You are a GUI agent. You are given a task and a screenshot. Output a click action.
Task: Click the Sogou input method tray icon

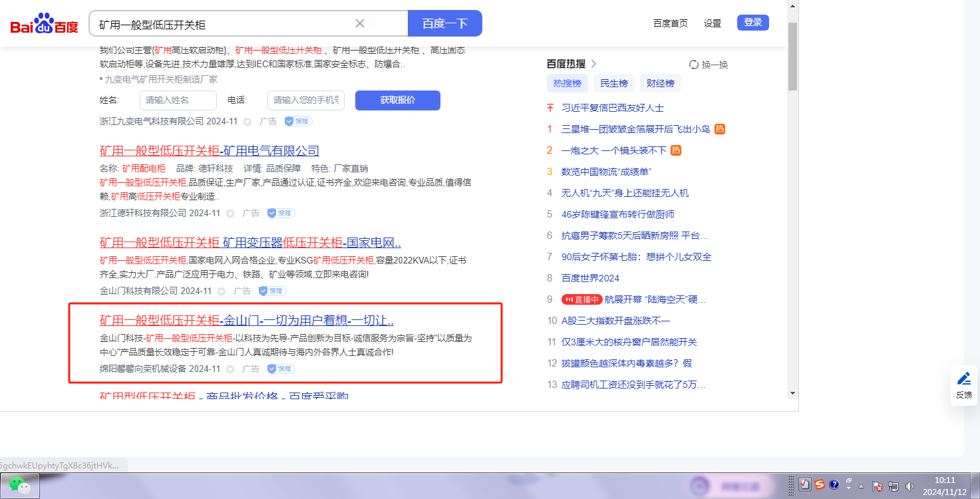[x=820, y=484]
